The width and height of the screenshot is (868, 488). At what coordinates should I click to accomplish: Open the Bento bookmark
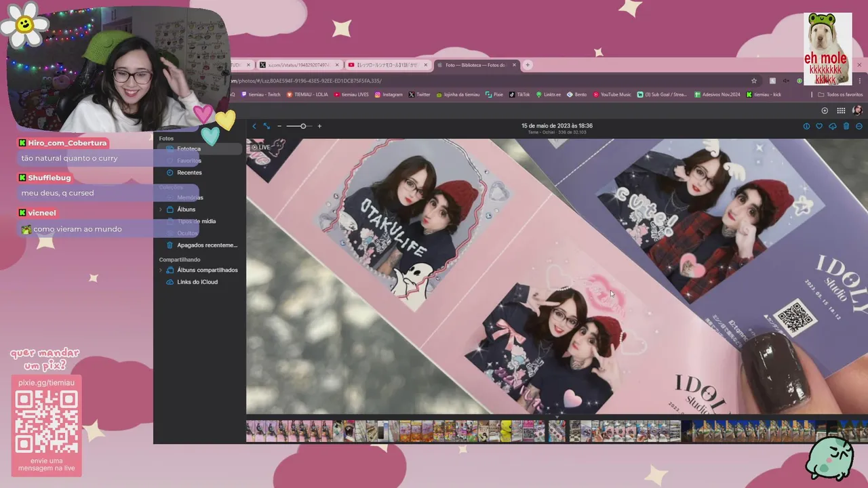tap(576, 95)
